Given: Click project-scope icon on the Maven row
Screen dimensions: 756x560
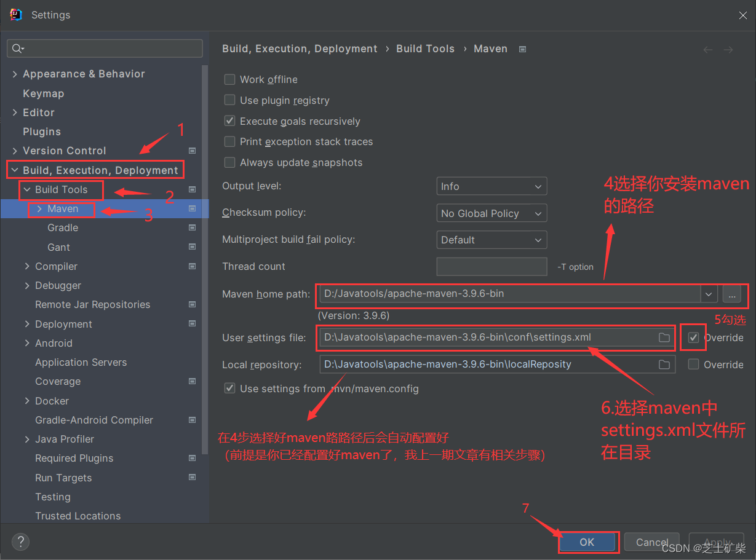Looking at the screenshot, I should coord(193,209).
